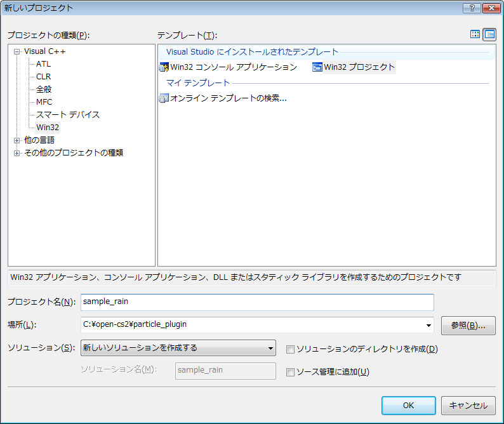Screen dimensions: 504x424
Task: Open the 場所 location dropdown arrow
Action: [428, 326]
